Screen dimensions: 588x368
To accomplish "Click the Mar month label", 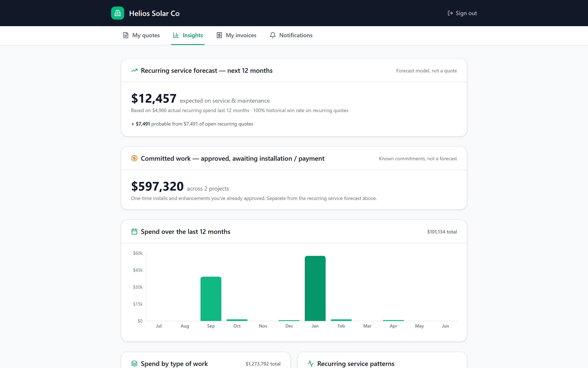I will [367, 326].
